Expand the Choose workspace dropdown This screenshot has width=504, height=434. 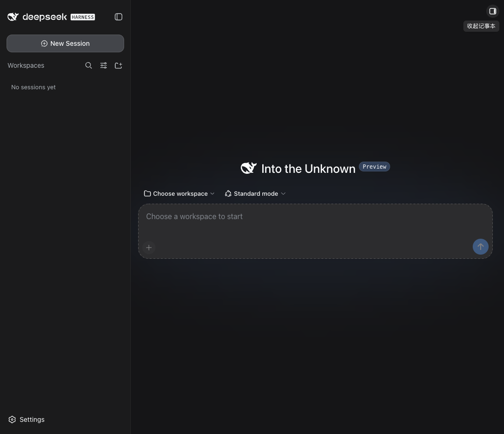pyautogui.click(x=179, y=194)
